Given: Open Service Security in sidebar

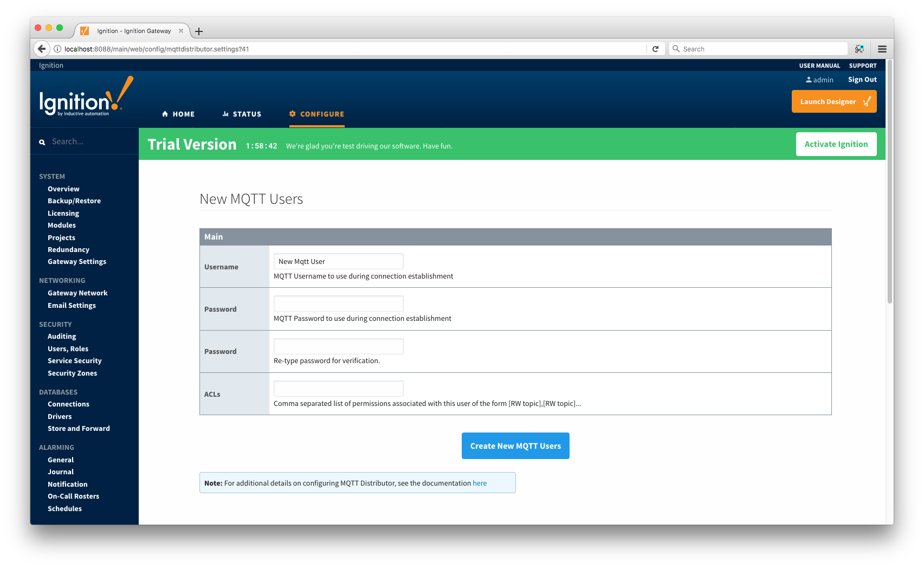Looking at the screenshot, I should [x=75, y=360].
